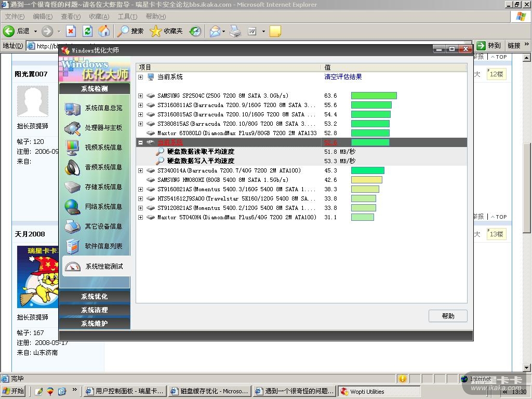Click 12楼 floor link
Viewport: 532px width, 399px height.
[x=496, y=74]
